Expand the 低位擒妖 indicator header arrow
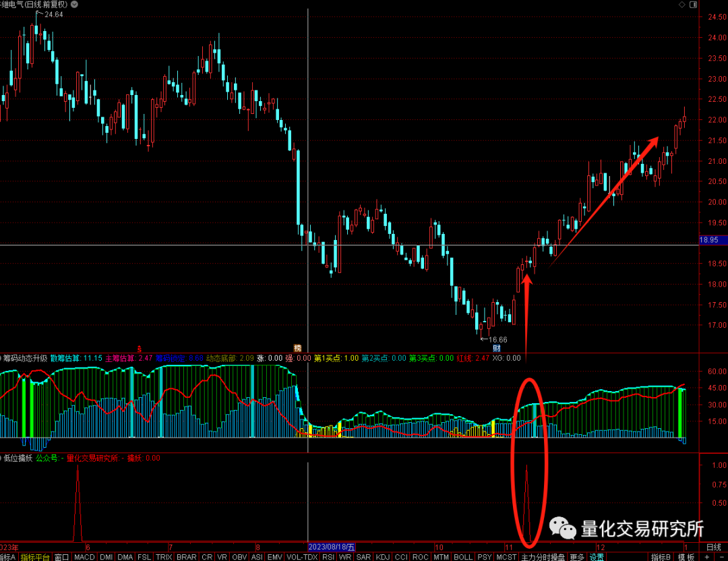The height and width of the screenshot is (561, 728). (x=1, y=458)
